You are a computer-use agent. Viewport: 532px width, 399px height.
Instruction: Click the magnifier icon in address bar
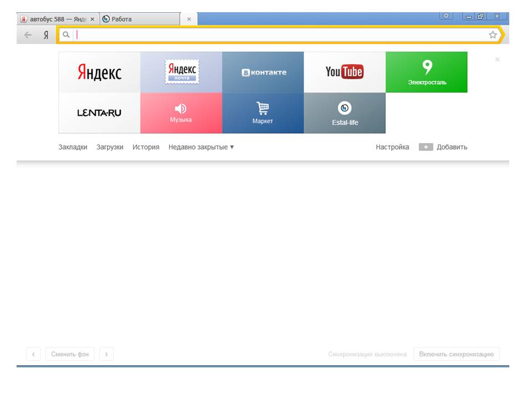tap(66, 34)
